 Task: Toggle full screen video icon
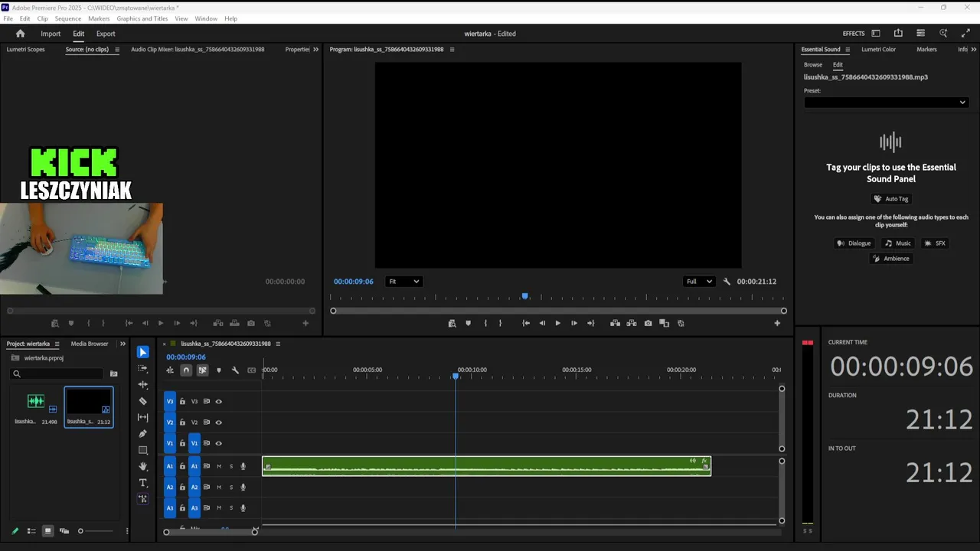(965, 34)
